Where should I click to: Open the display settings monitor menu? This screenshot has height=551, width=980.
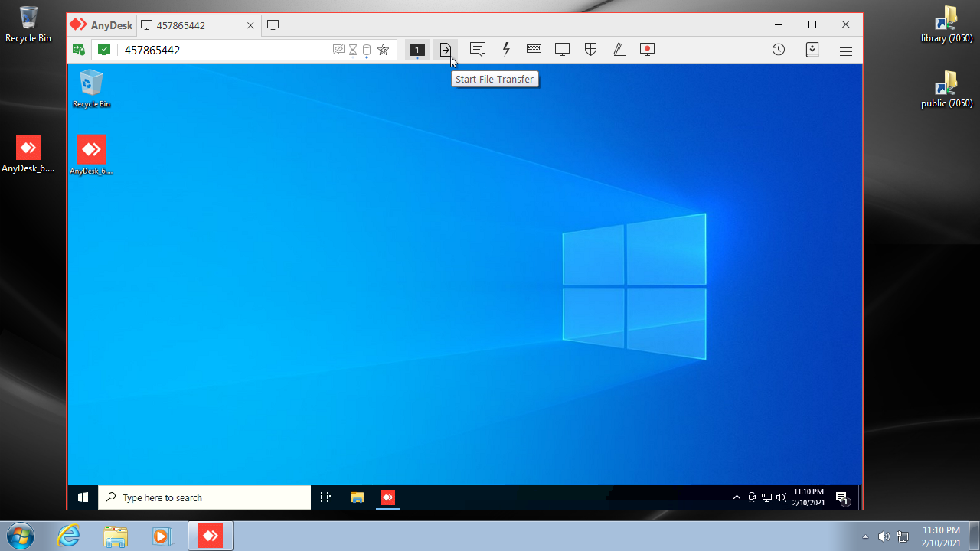[x=562, y=50]
